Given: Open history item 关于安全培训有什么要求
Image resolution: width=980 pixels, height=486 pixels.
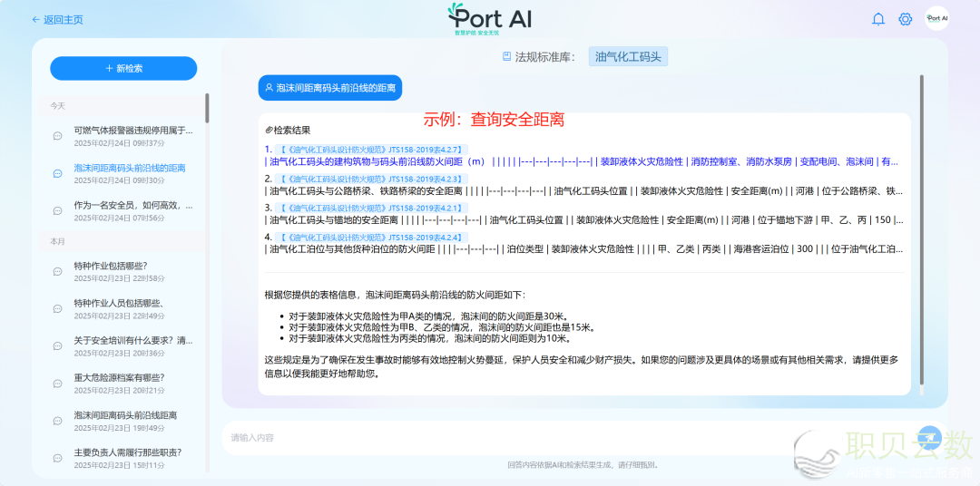Looking at the screenshot, I should click(x=132, y=340).
